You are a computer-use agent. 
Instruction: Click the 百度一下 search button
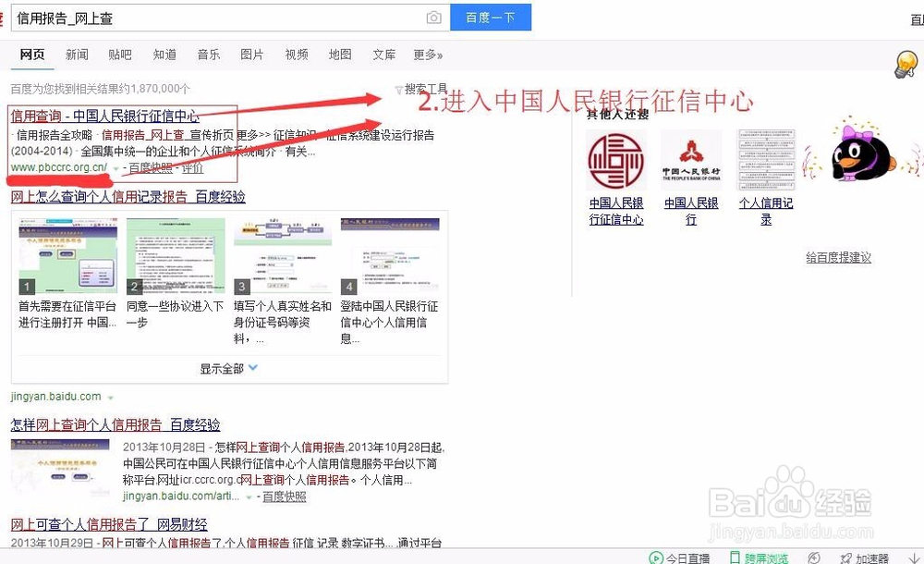tap(491, 18)
